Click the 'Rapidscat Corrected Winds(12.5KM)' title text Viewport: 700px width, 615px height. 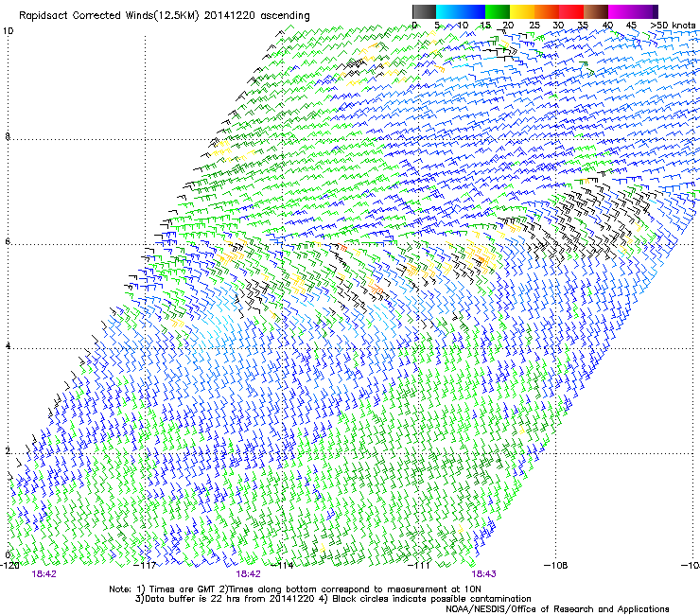click(x=109, y=16)
